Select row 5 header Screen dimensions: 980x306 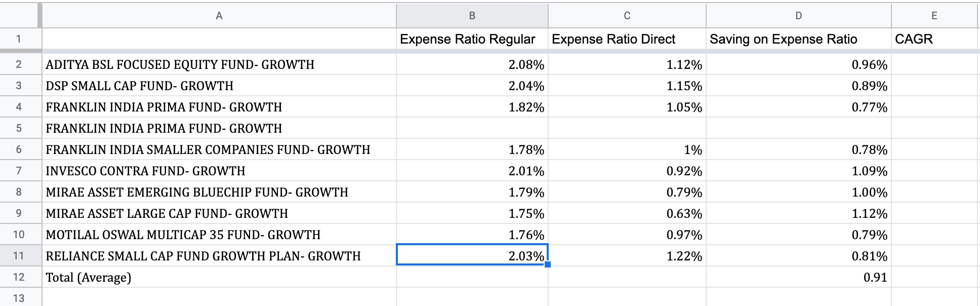tap(19, 128)
